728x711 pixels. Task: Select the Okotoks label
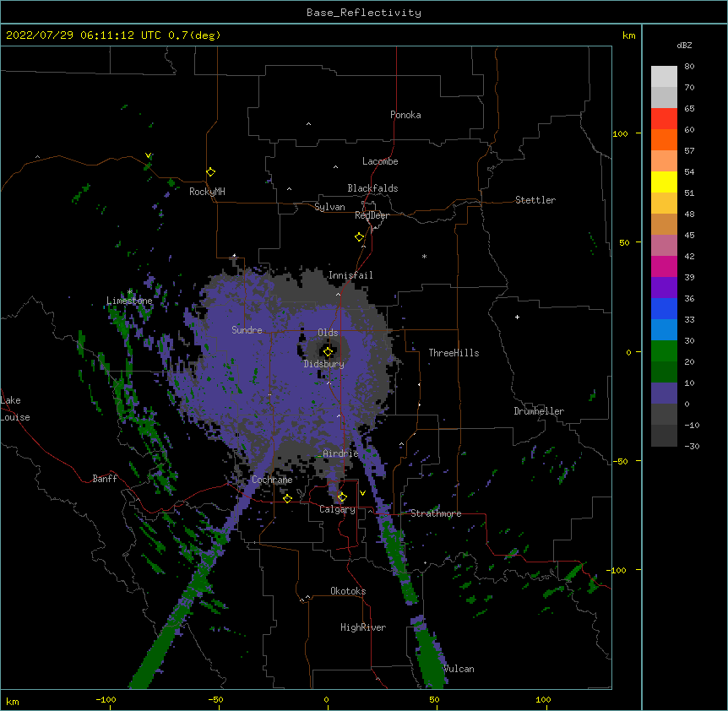(x=348, y=591)
